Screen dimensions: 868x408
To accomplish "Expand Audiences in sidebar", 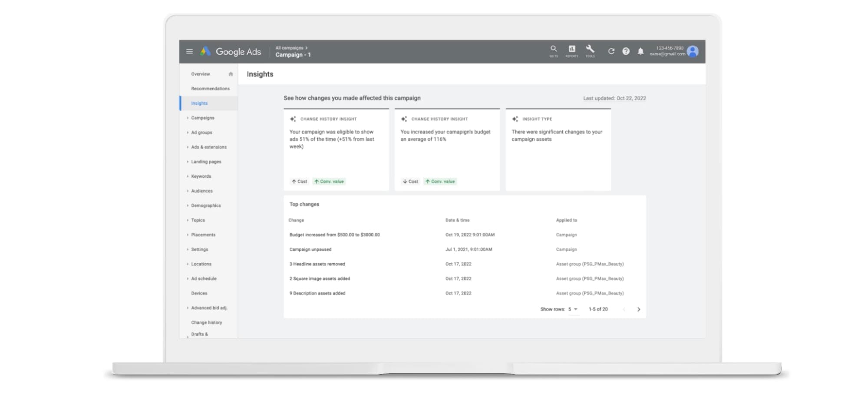I will click(x=202, y=191).
